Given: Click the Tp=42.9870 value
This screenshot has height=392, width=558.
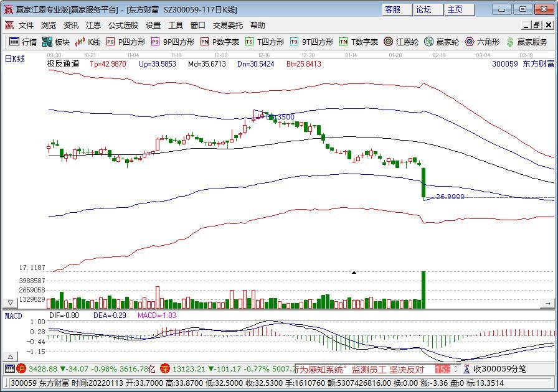Looking at the screenshot, I should tap(108, 64).
